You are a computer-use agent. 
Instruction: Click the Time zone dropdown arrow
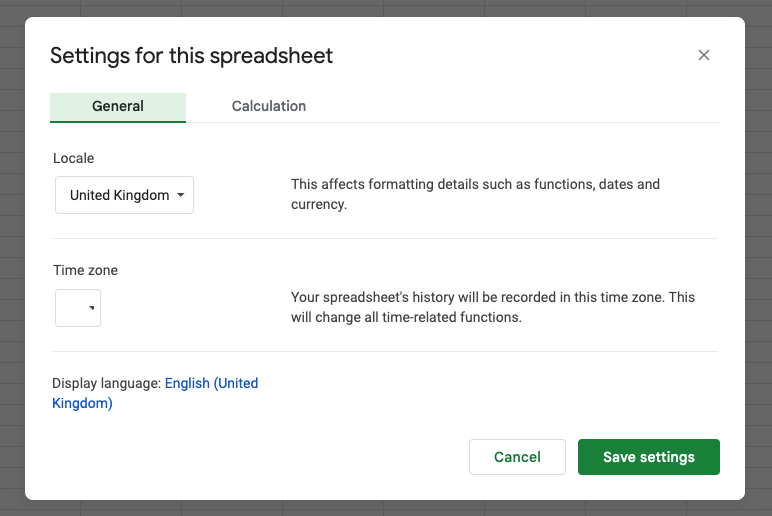click(92, 308)
